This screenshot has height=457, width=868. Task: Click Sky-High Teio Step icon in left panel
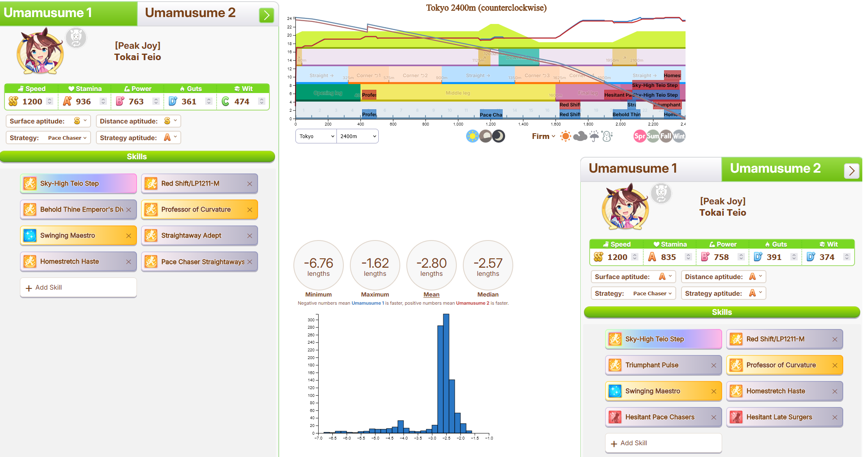pyautogui.click(x=30, y=183)
